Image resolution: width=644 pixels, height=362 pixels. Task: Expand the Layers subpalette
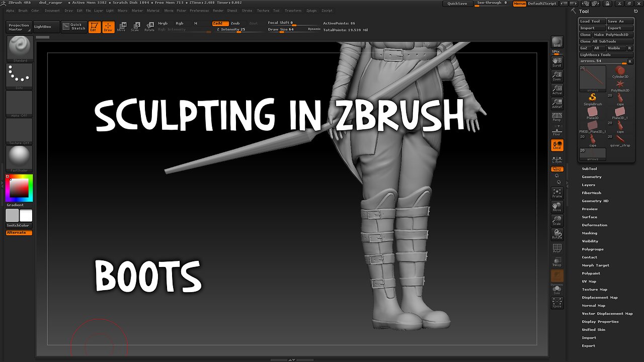pos(589,185)
